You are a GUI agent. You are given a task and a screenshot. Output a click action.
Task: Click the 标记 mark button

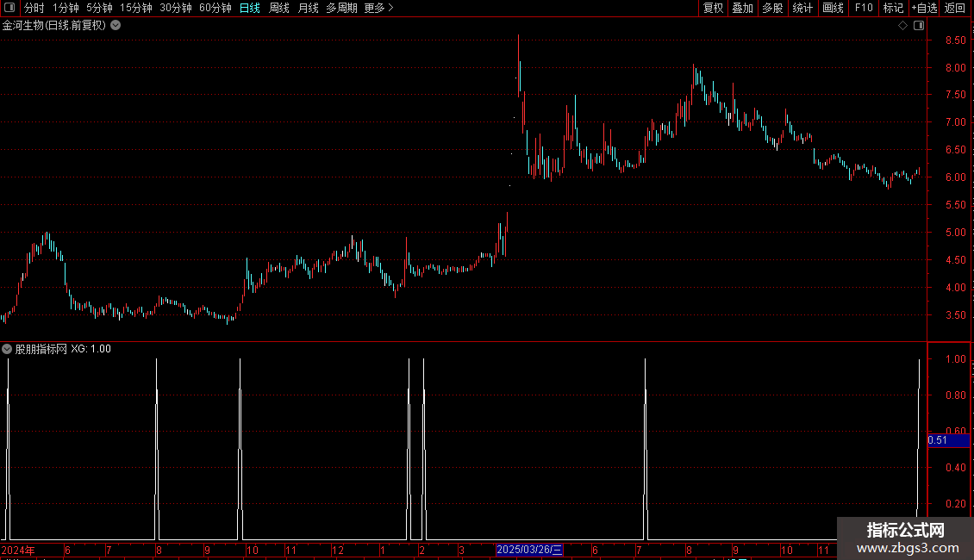pyautogui.click(x=893, y=8)
